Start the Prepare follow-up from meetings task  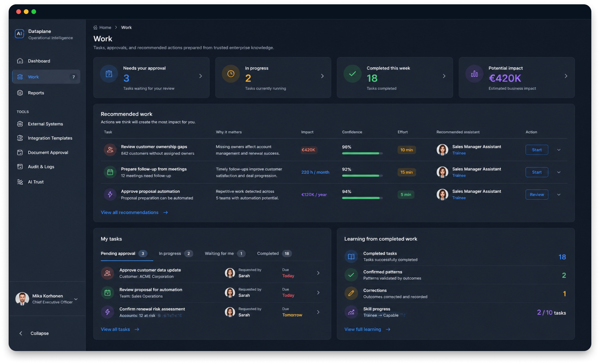tap(537, 172)
